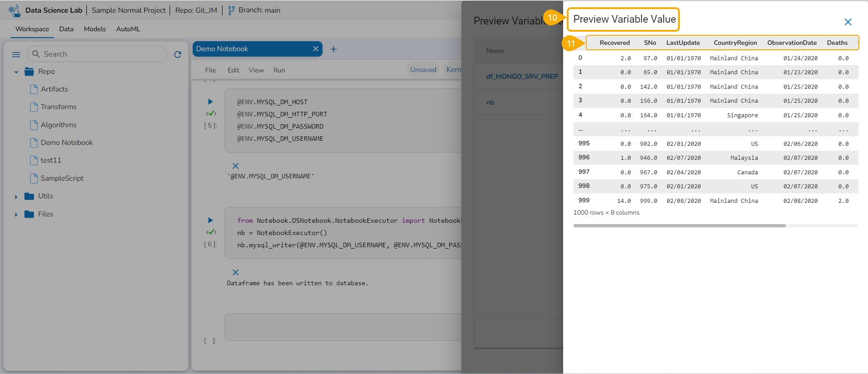Collapse the Repo folder tree
This screenshot has width=868, height=374.
[x=16, y=72]
